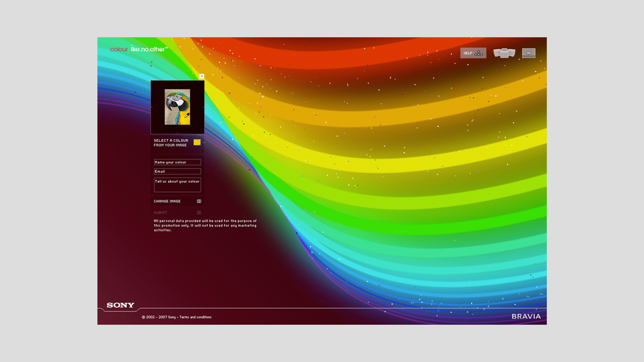Click the selected yellow colour swatch
This screenshot has height=362, width=644.
[197, 142]
